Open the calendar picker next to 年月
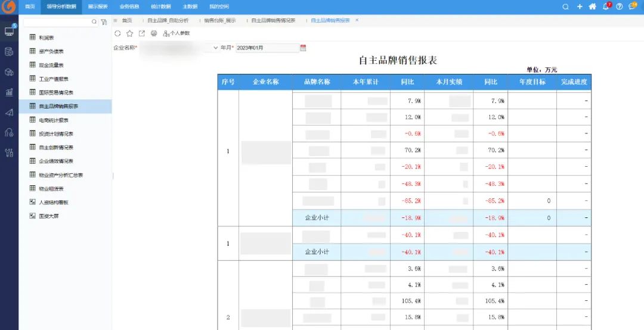The width and height of the screenshot is (644, 330). [x=303, y=48]
